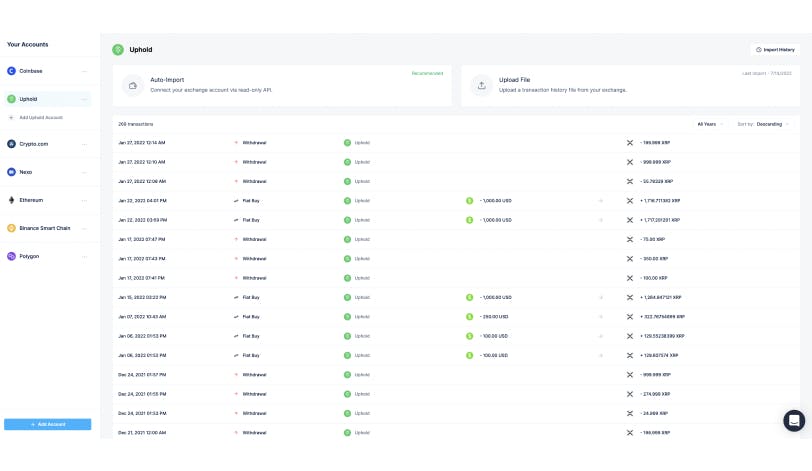Open the chat support bubble

point(794,420)
